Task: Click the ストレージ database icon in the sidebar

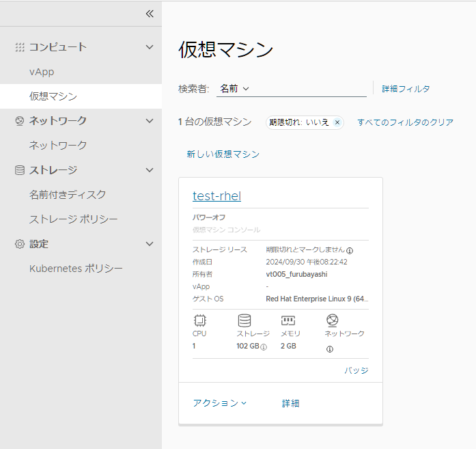Action: [20, 170]
